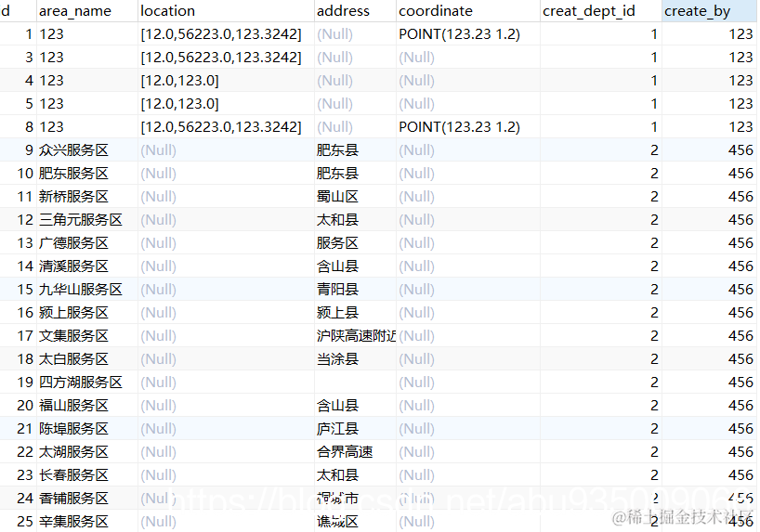Select address 太和县 in row 12
760x532 pixels.
pos(337,220)
